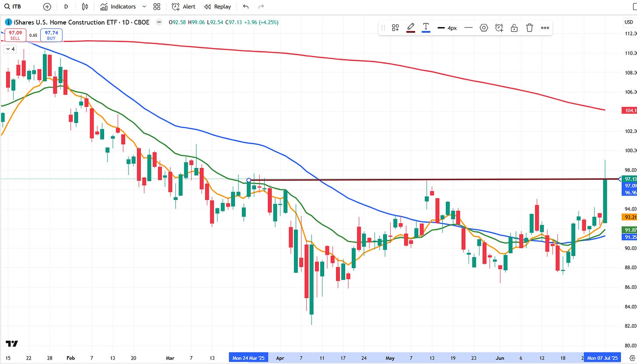Viewport: 637px width, 364px height.
Task: Add an alert on the drawing via clock icon
Action: point(499,28)
